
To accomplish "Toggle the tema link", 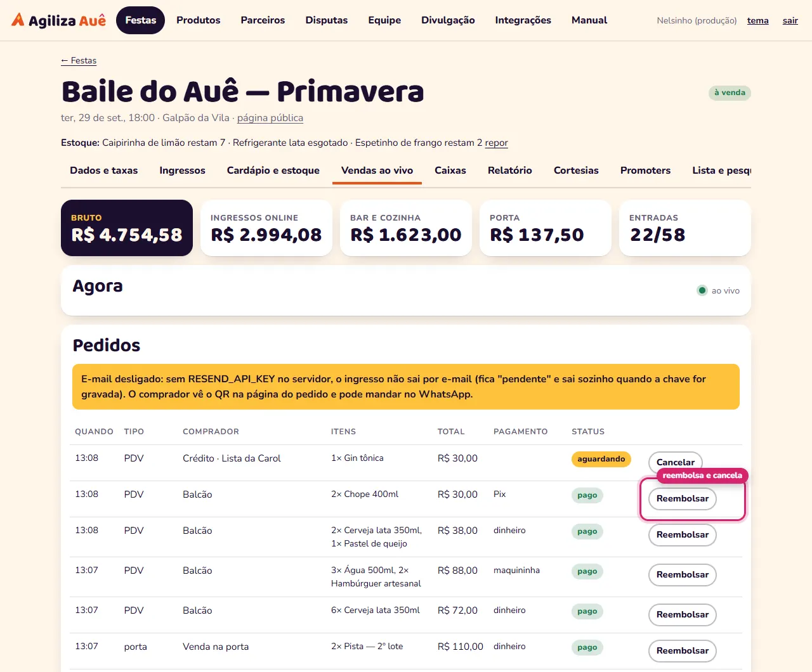I will click(x=757, y=21).
